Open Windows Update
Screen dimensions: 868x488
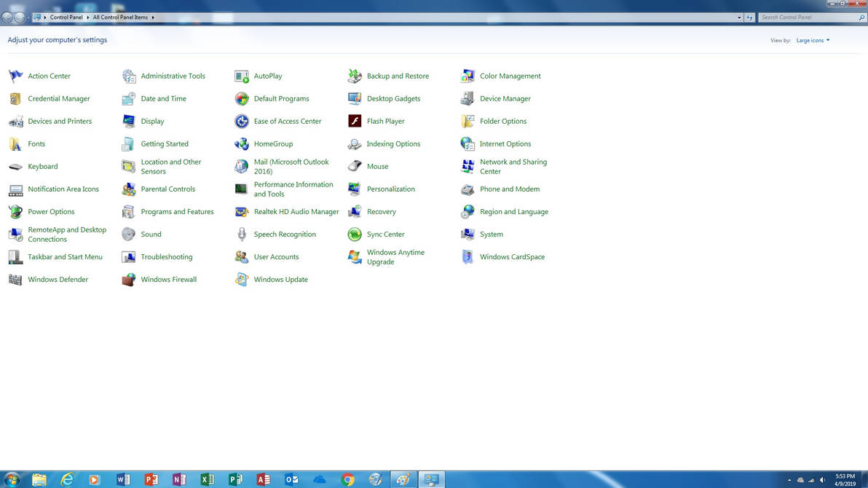click(x=280, y=279)
